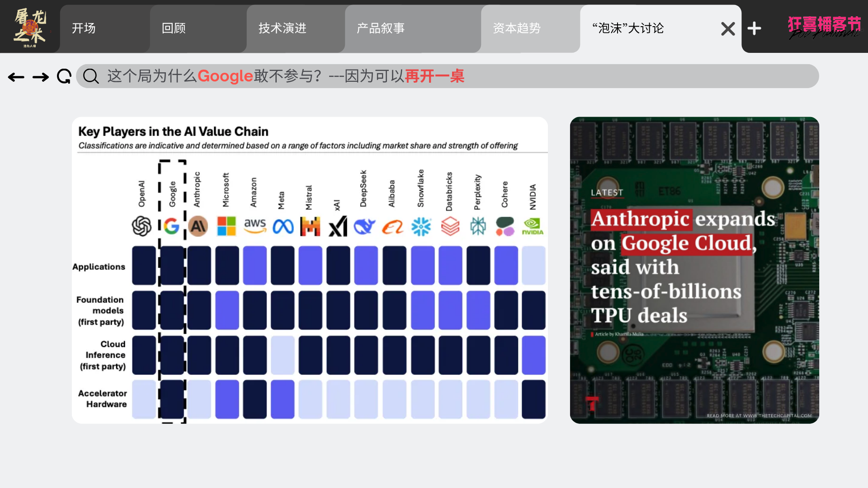Screen dimensions: 868x488
Task: Select the 资本趋势 tab
Action: 517,28
